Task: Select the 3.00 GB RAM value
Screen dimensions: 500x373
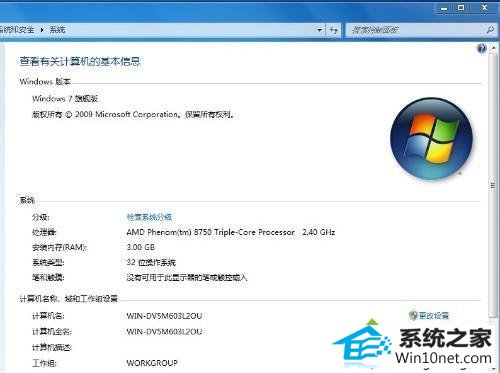Action: pos(141,247)
